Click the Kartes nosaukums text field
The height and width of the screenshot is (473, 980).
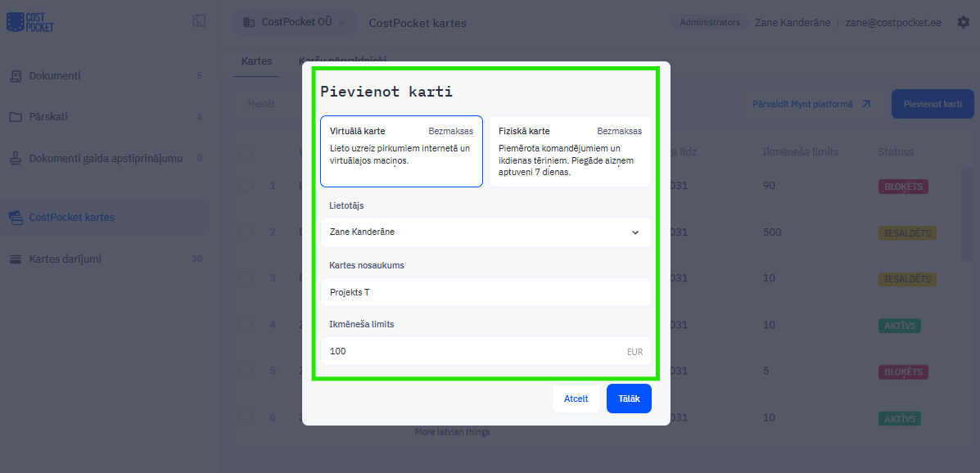click(486, 292)
